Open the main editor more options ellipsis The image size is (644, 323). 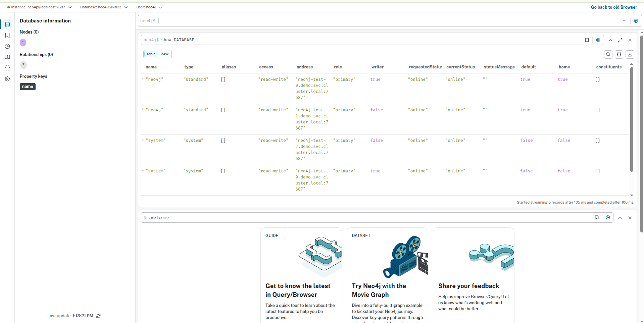[x=625, y=21]
